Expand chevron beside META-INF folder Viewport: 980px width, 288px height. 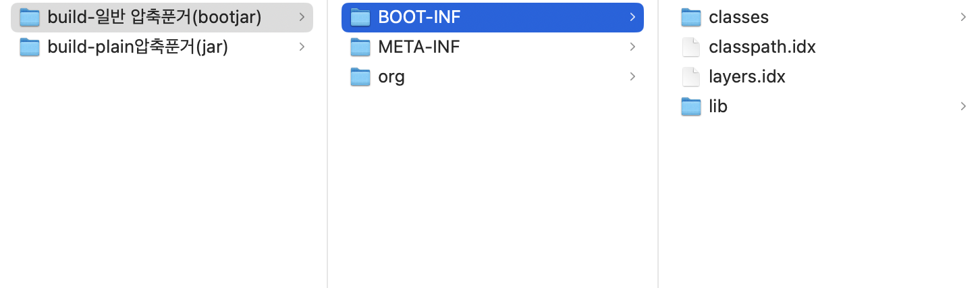632,47
